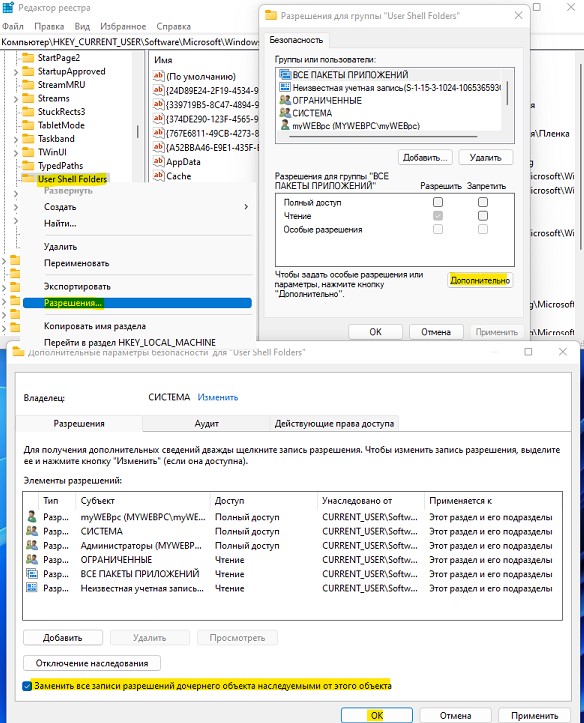This screenshot has height=723, width=584.
Task: Click the string value icon for (По умолчанию)
Action: [x=159, y=76]
